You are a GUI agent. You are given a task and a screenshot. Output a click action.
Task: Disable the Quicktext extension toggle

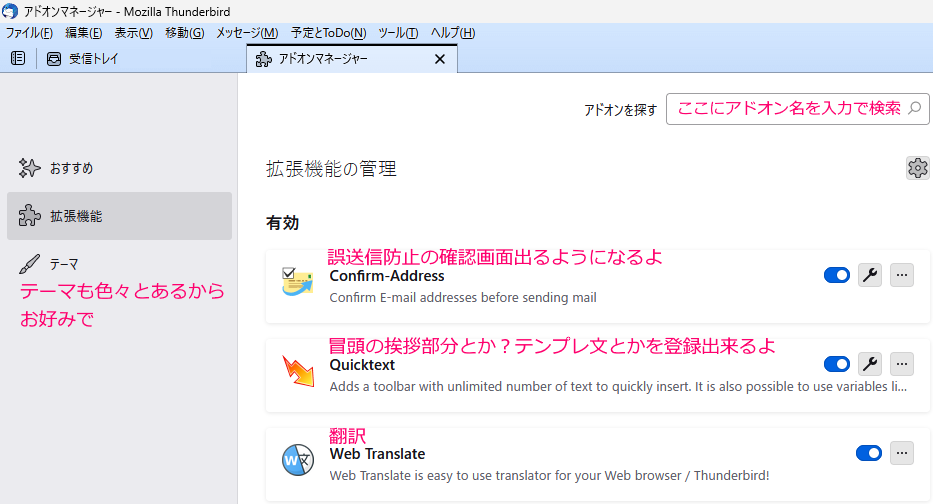tap(837, 364)
